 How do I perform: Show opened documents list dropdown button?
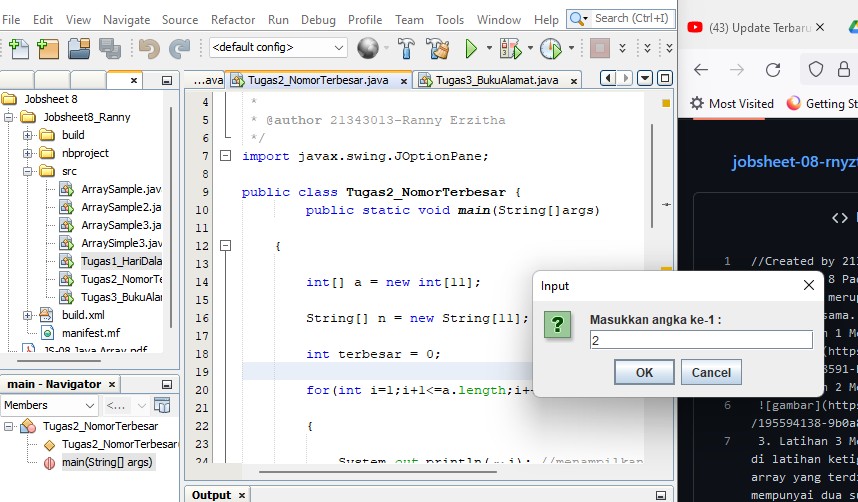(645, 78)
